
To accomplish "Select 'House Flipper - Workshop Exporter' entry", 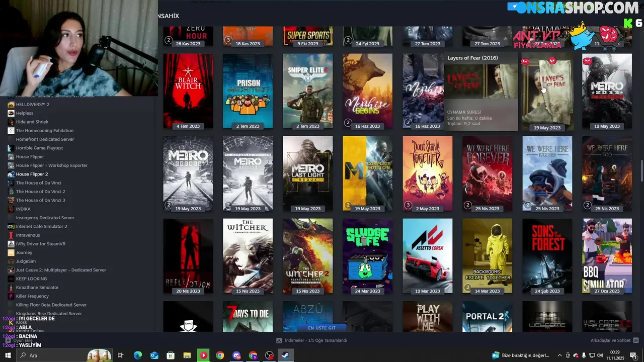I will tap(51, 165).
